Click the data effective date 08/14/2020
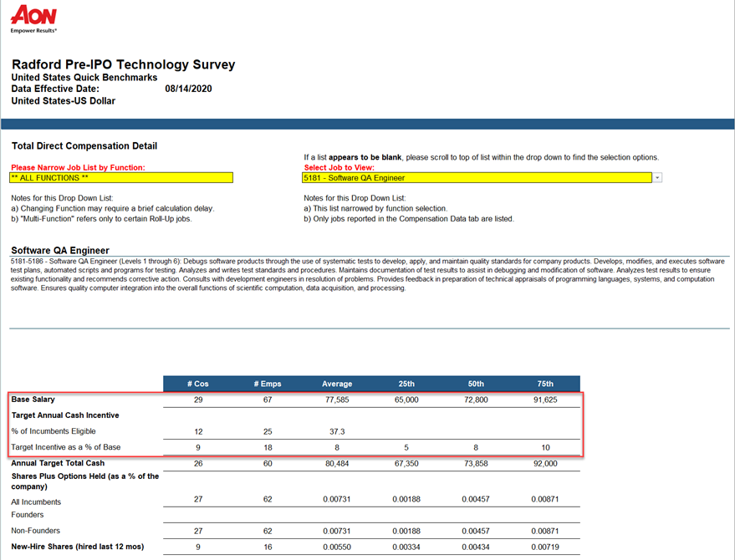The height and width of the screenshot is (560, 735). click(188, 89)
